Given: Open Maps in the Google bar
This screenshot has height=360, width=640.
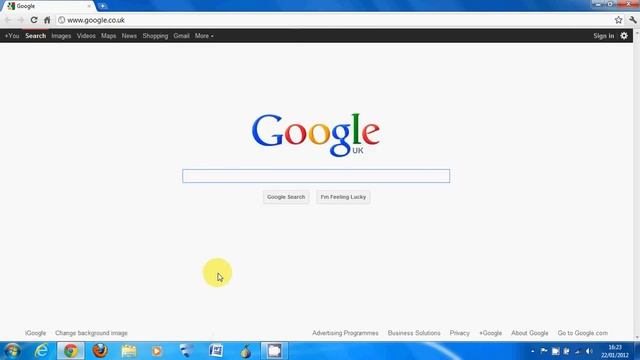Looking at the screenshot, I should [109, 36].
